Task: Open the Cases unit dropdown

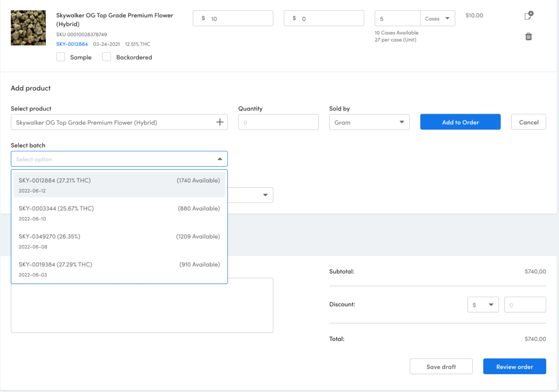Action: pyautogui.click(x=438, y=18)
